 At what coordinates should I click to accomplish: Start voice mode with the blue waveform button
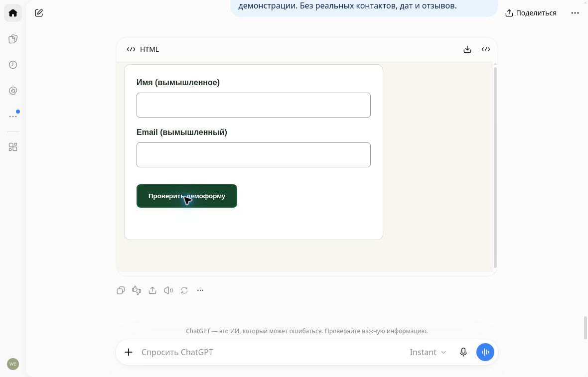[485, 352]
